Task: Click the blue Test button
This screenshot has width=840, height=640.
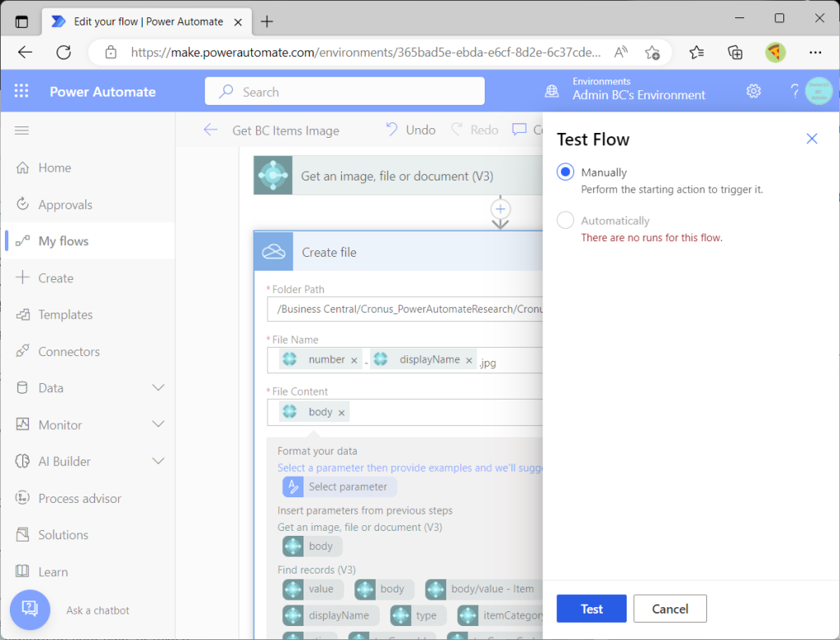Action: point(591,609)
